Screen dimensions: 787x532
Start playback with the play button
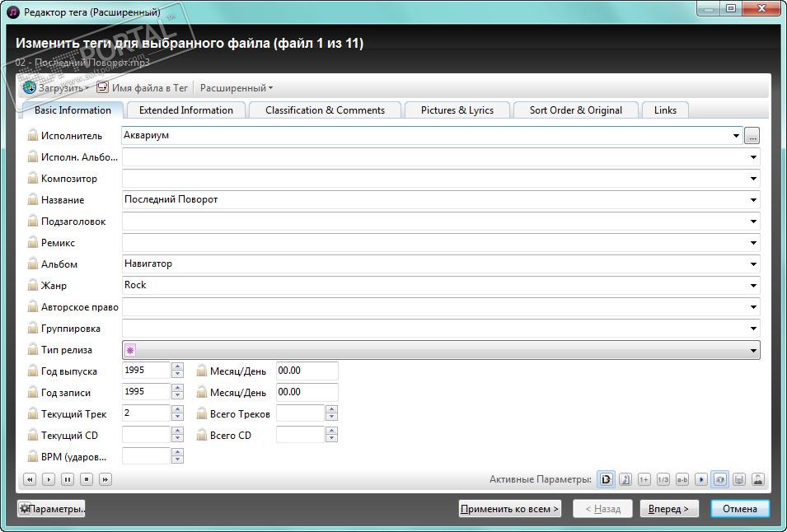pyautogui.click(x=49, y=479)
